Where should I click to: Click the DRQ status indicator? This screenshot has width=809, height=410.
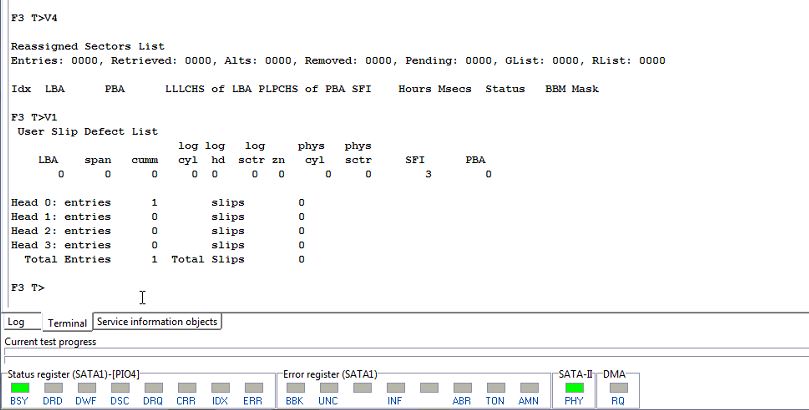154,388
